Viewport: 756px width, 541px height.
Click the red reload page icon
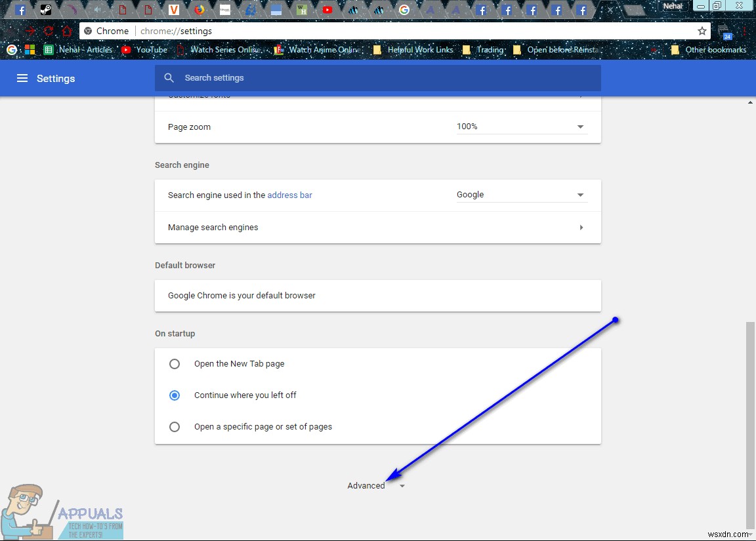click(49, 31)
